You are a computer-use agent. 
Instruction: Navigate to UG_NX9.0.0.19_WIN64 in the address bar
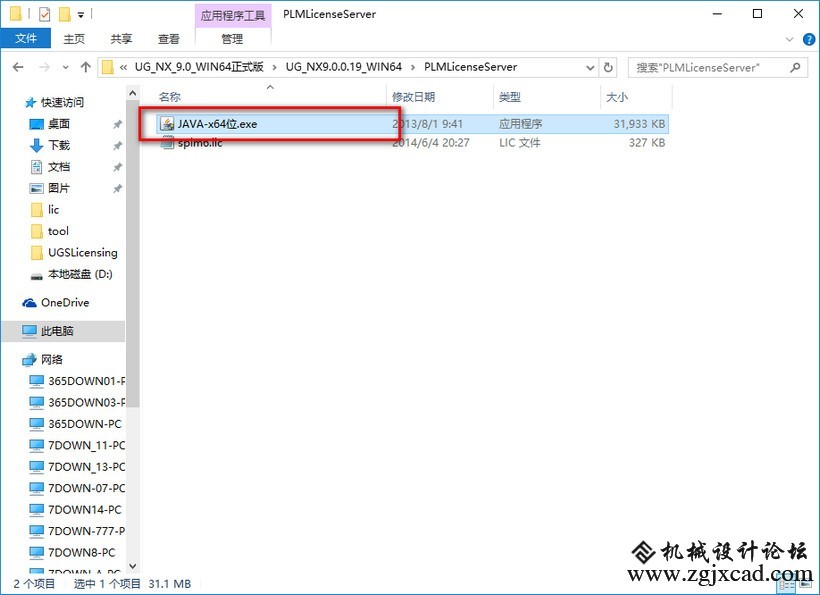(344, 67)
